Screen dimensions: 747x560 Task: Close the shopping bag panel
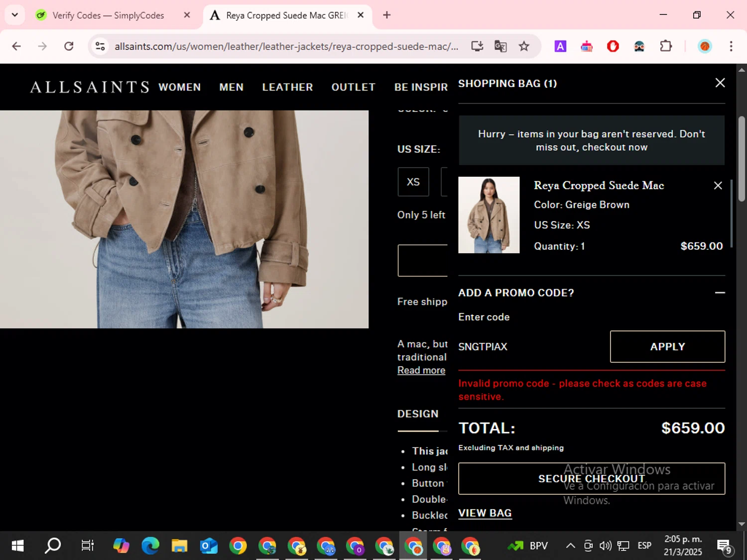tap(720, 83)
